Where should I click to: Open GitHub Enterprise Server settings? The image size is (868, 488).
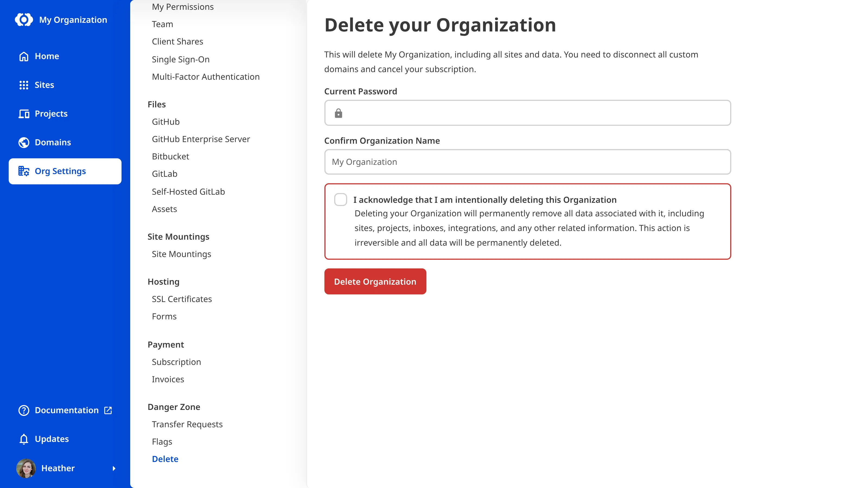point(201,139)
